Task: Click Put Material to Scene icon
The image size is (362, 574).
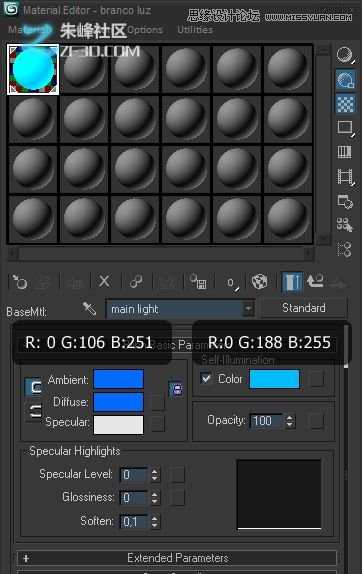Action: (44, 282)
